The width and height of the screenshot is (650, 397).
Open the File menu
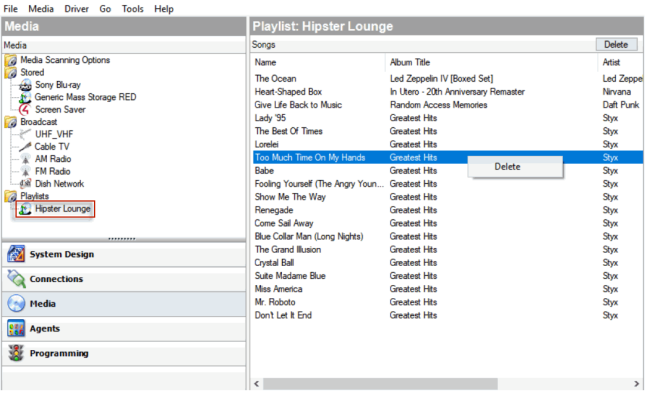tap(10, 9)
